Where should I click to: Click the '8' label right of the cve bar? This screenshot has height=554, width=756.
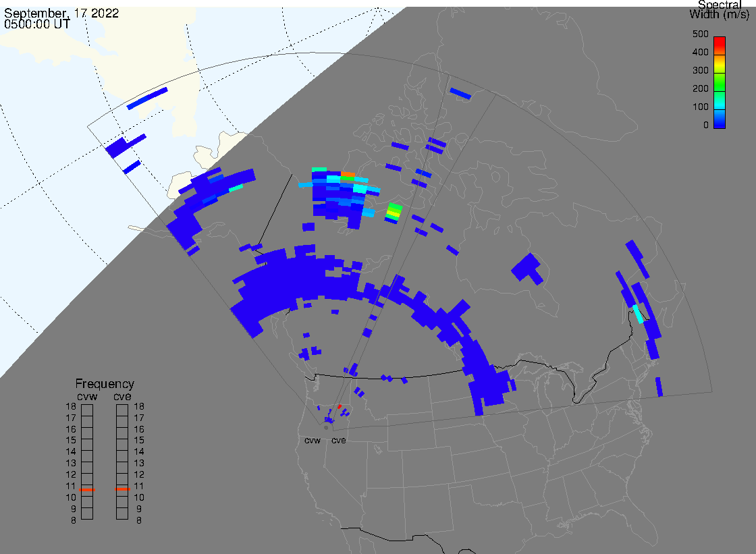pos(139,521)
